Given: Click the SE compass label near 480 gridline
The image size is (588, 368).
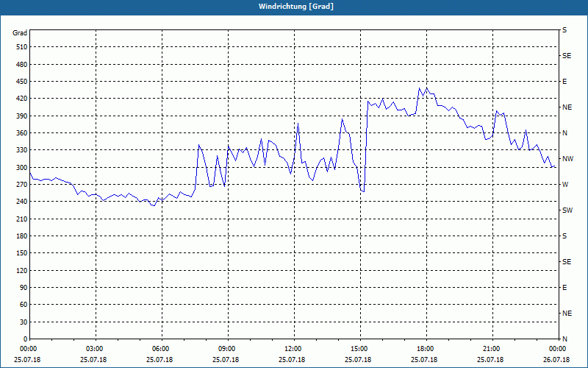Looking at the screenshot, I should pyautogui.click(x=567, y=56).
